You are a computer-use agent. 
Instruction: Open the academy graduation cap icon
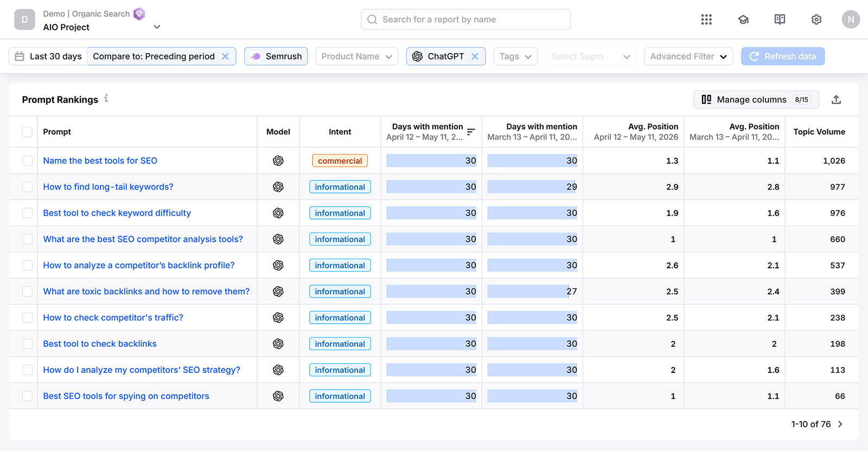click(x=743, y=20)
